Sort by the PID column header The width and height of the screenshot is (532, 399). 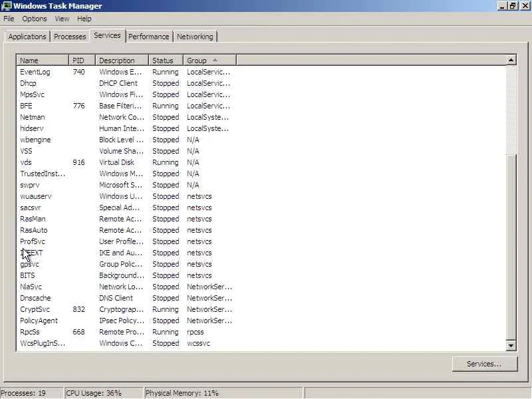pyautogui.click(x=82, y=61)
